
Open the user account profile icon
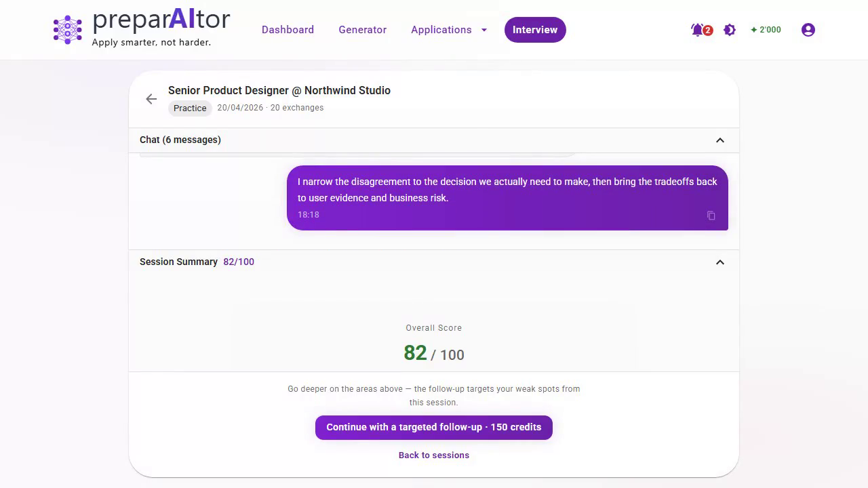click(808, 30)
